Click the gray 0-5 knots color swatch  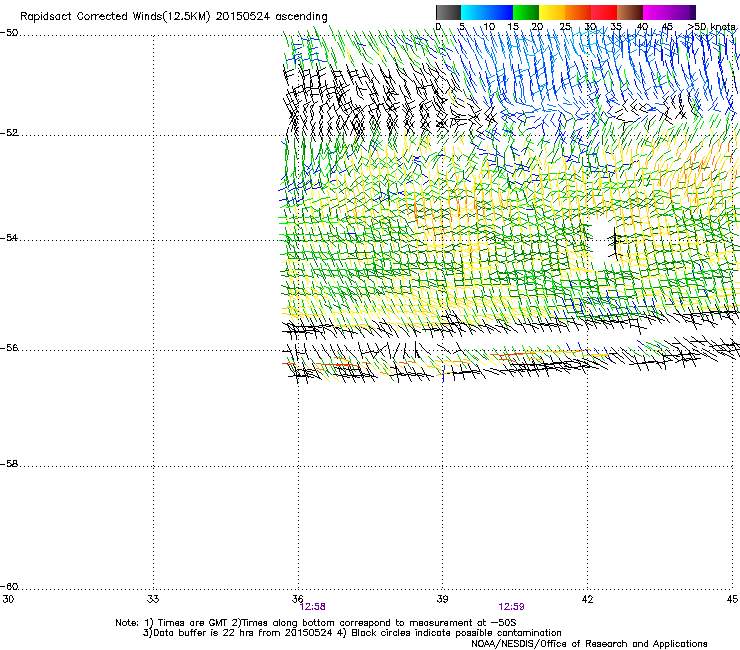click(x=448, y=12)
